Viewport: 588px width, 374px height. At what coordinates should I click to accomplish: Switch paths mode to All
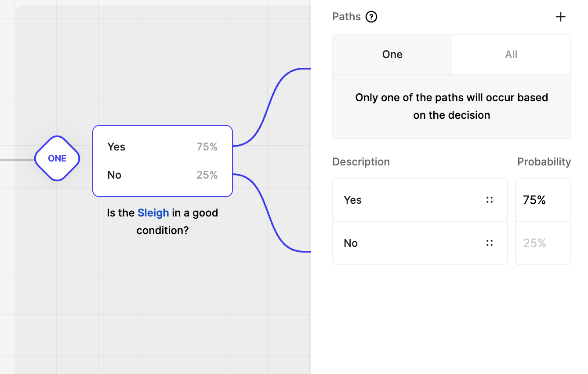[511, 55]
